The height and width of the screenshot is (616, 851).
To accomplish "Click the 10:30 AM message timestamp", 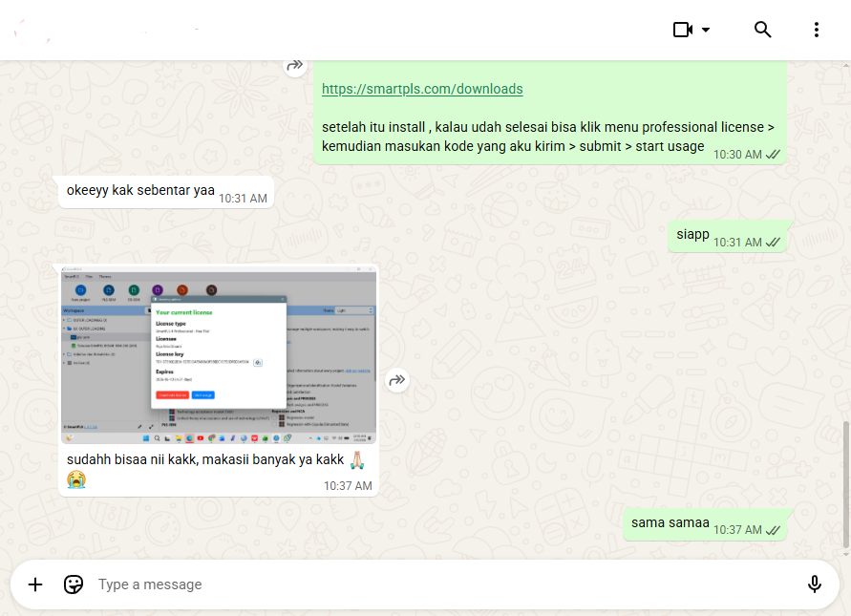I will coord(737,155).
